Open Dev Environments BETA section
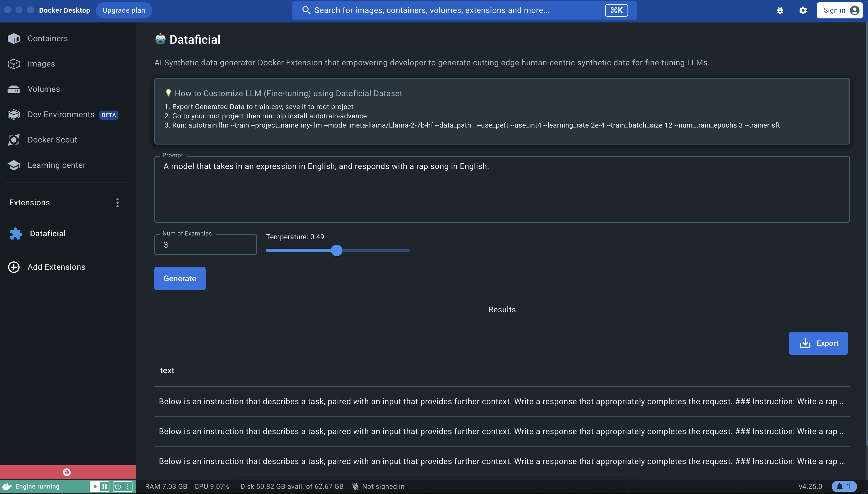This screenshot has height=494, width=868. click(x=61, y=115)
